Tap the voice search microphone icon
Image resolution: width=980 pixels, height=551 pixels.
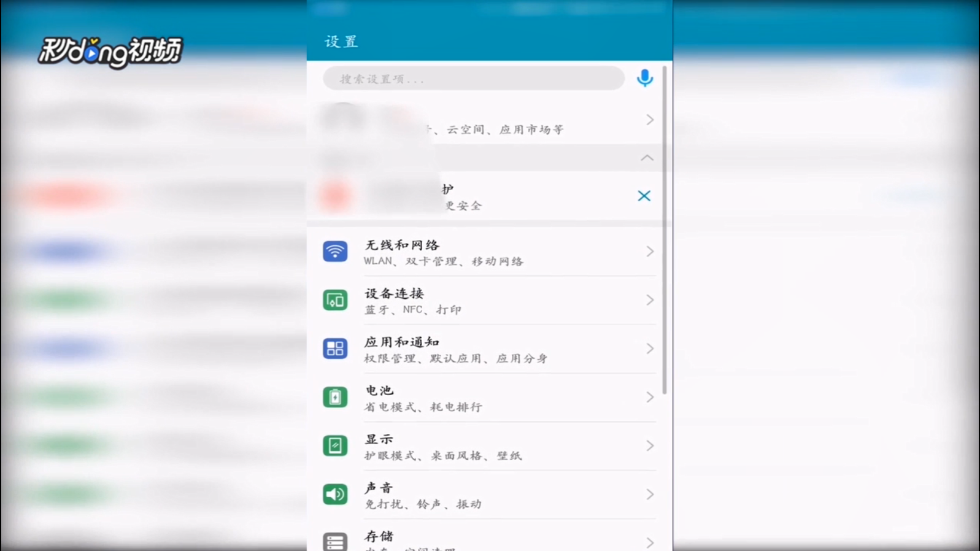click(x=644, y=78)
